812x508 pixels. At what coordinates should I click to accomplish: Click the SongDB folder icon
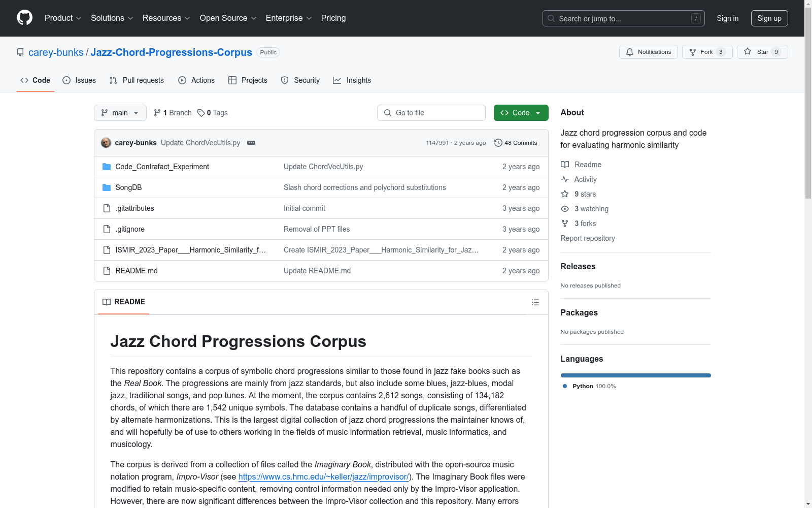[x=107, y=187]
